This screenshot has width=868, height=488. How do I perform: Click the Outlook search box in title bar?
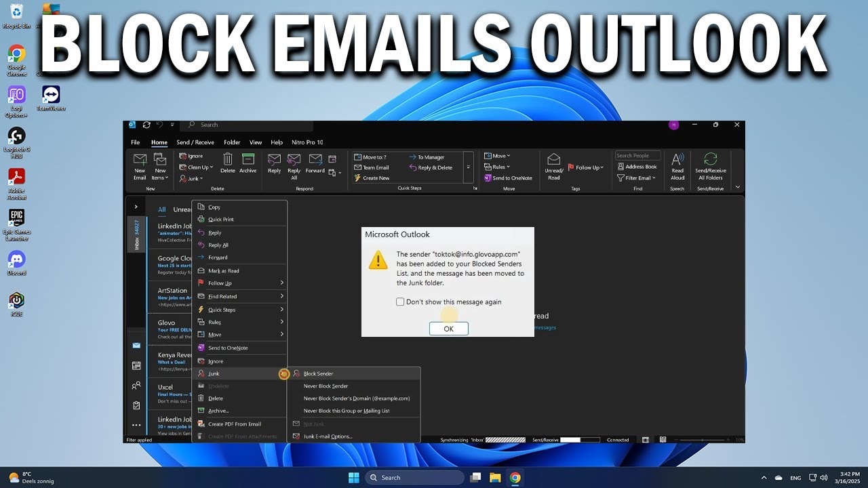[248, 125]
